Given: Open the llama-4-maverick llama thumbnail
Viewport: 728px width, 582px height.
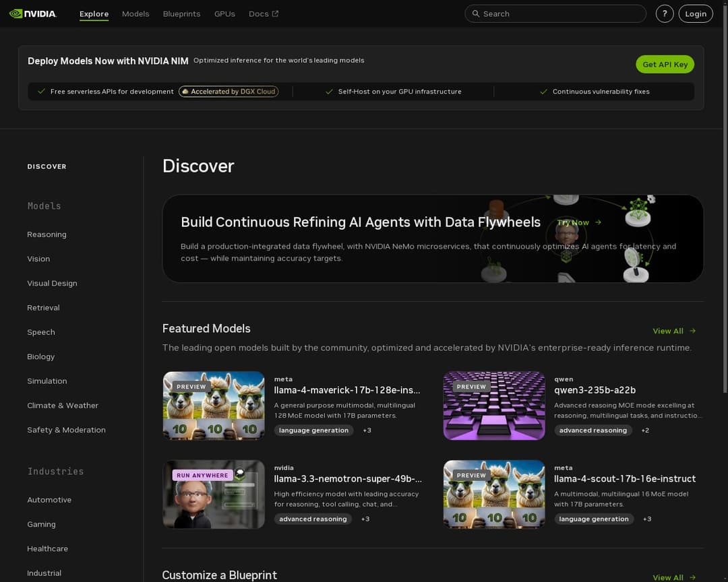Looking at the screenshot, I should click(x=214, y=406).
